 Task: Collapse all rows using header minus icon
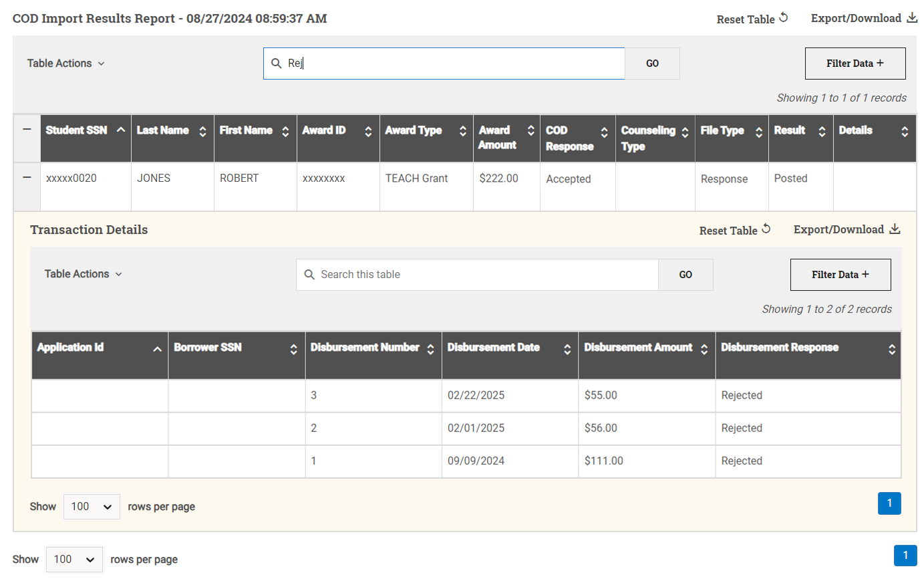[27, 129]
